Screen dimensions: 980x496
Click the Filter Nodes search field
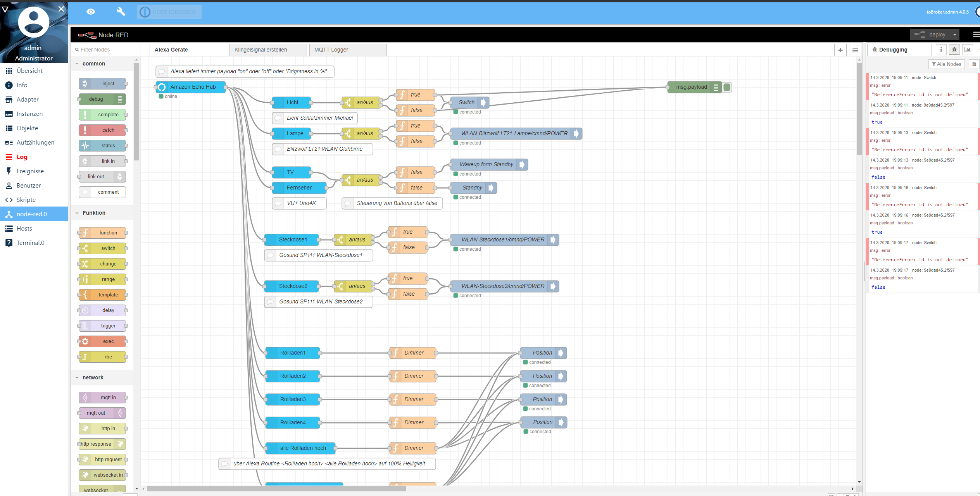pyautogui.click(x=105, y=50)
